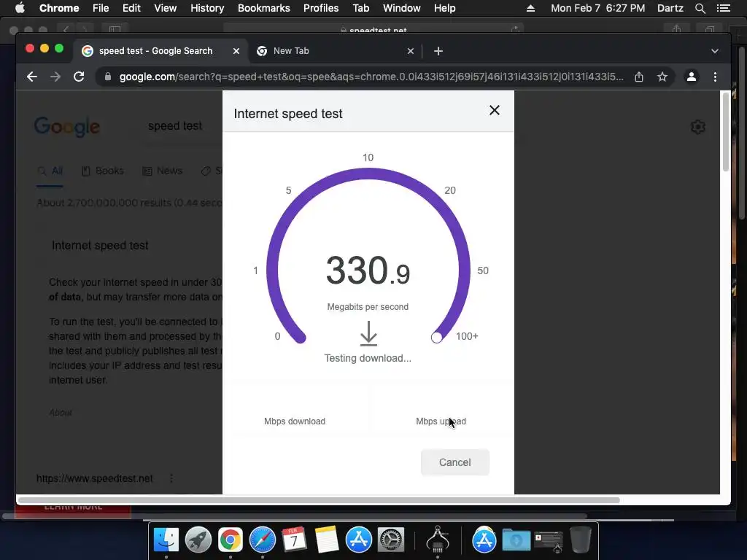Open the Edit menu
The image size is (747, 560).
[131, 8]
